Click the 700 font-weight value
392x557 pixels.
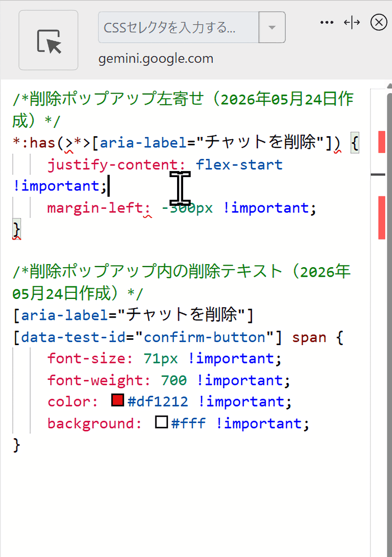[x=174, y=380]
